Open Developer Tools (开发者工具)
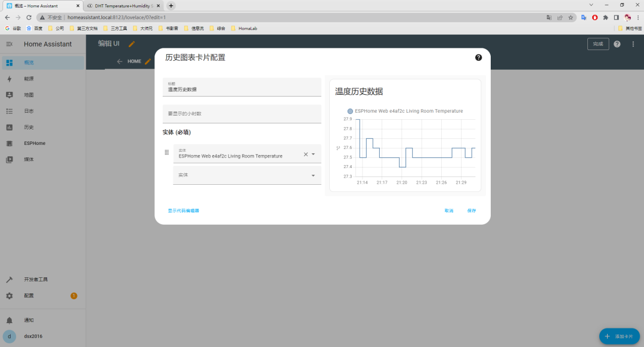This screenshot has width=644, height=347. [x=36, y=278]
